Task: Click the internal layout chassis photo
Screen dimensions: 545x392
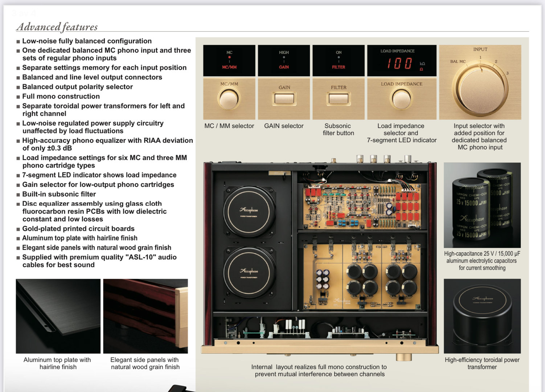Action: (320, 258)
